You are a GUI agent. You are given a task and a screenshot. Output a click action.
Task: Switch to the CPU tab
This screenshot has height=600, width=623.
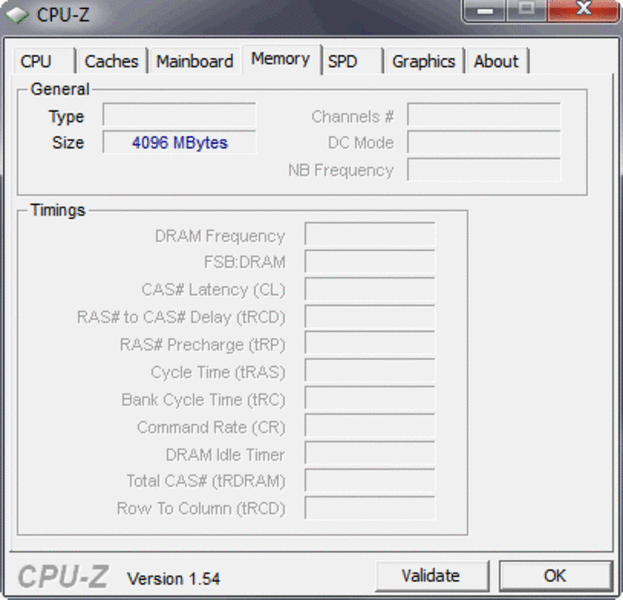(x=44, y=61)
